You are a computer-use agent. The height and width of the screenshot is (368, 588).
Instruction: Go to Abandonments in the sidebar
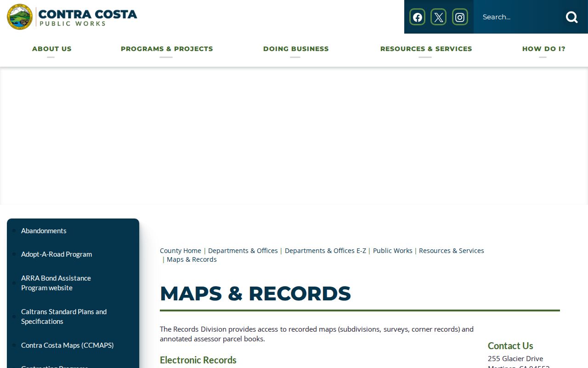click(x=44, y=230)
